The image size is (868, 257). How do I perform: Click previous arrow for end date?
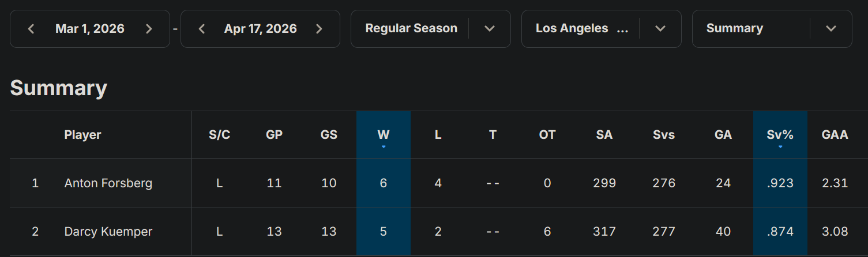(x=202, y=29)
